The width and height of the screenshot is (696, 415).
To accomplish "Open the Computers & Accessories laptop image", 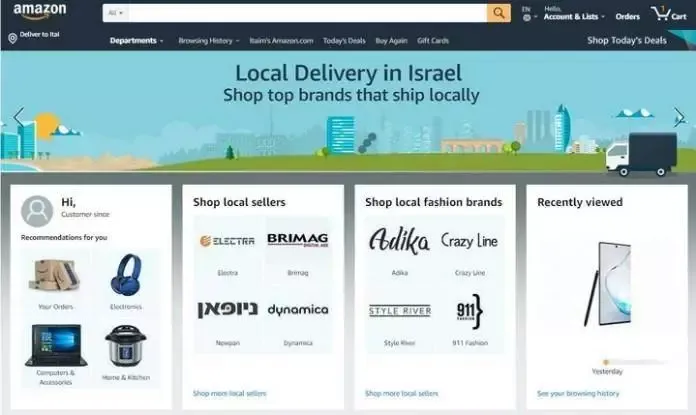I will 56,345.
